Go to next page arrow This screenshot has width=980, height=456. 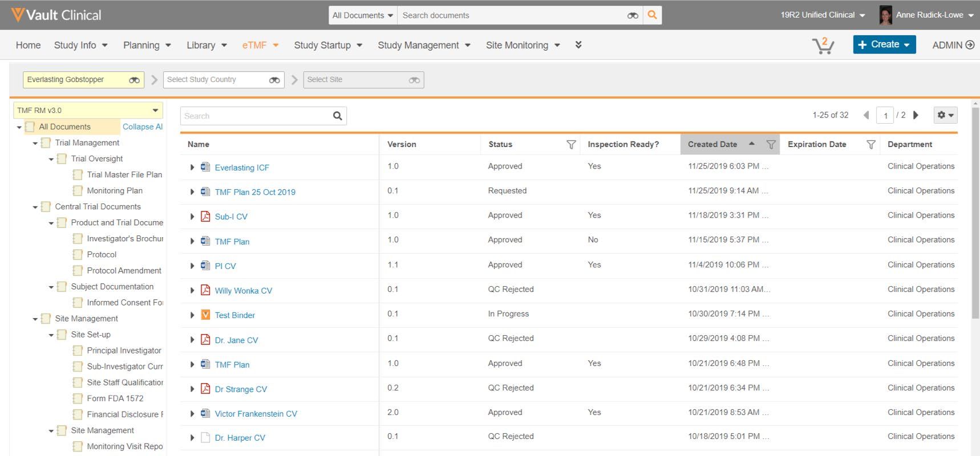coord(916,115)
